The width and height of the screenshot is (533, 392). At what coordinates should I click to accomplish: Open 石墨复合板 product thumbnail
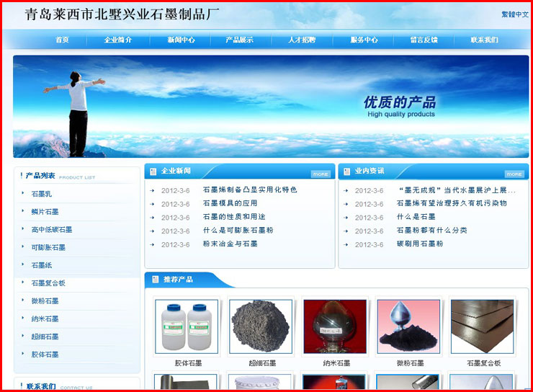pos(482,326)
